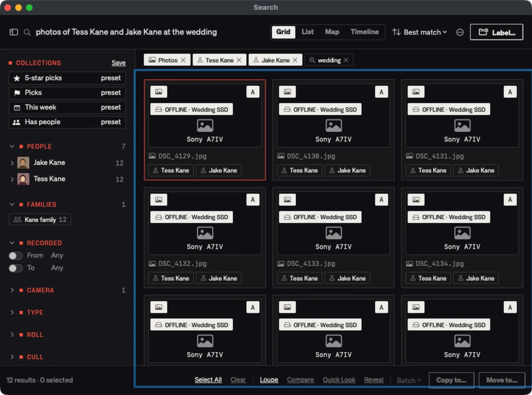Screen dimensions: 532x395
Task: Remove the Tess Kane filter chip
Action: [x=239, y=60]
